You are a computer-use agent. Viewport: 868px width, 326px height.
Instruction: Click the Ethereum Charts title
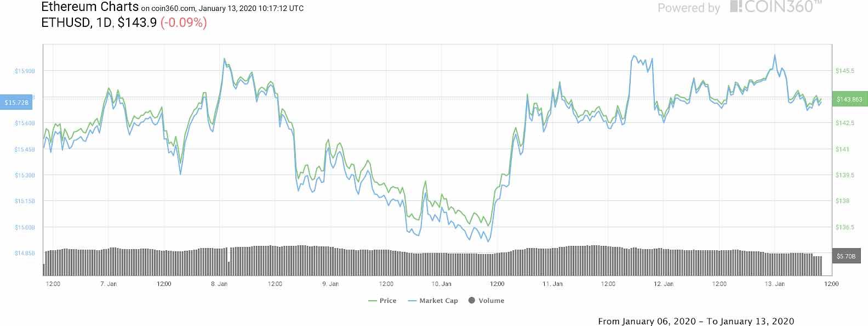pos(89,8)
